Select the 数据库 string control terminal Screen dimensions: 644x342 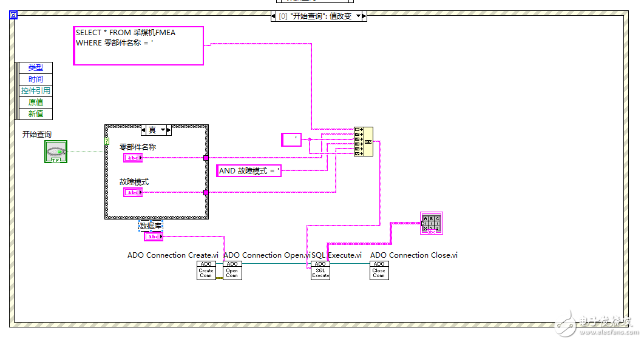click(154, 236)
